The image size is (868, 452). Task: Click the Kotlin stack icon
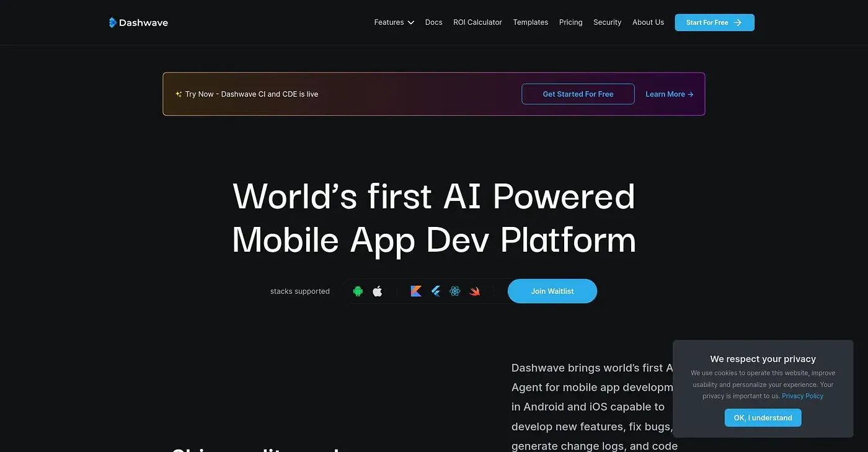[x=416, y=291]
